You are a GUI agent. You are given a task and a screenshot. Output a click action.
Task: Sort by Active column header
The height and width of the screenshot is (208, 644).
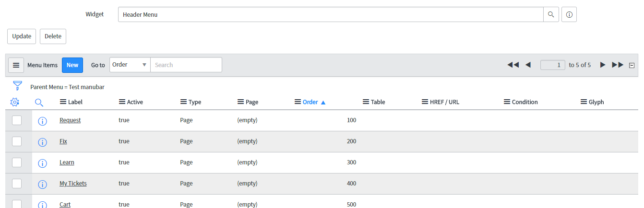click(135, 102)
